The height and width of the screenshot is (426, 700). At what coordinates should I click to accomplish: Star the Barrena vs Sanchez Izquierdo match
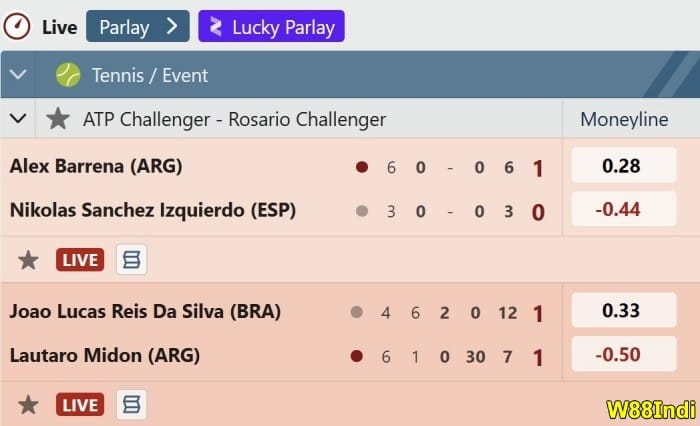tap(29, 260)
